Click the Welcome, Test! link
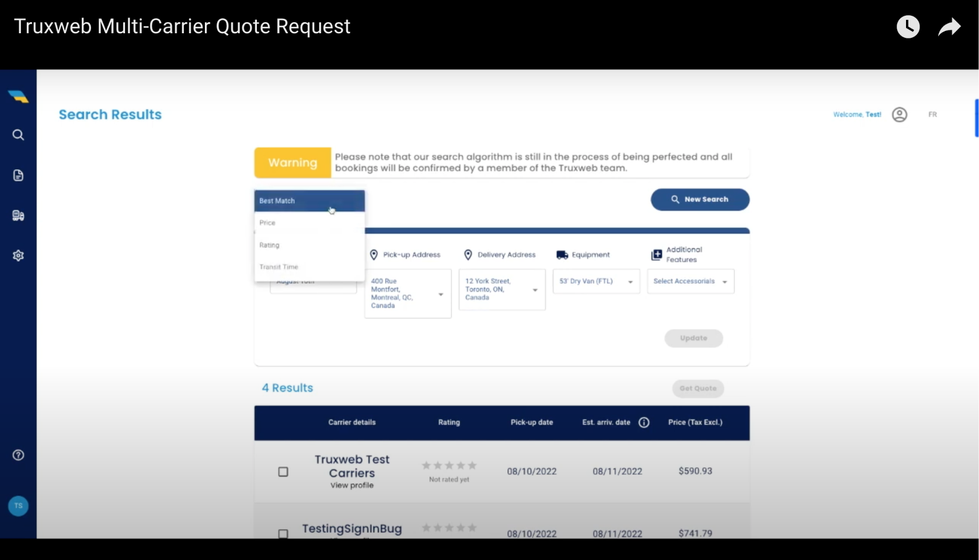Image resolution: width=979 pixels, height=560 pixels. coord(857,114)
